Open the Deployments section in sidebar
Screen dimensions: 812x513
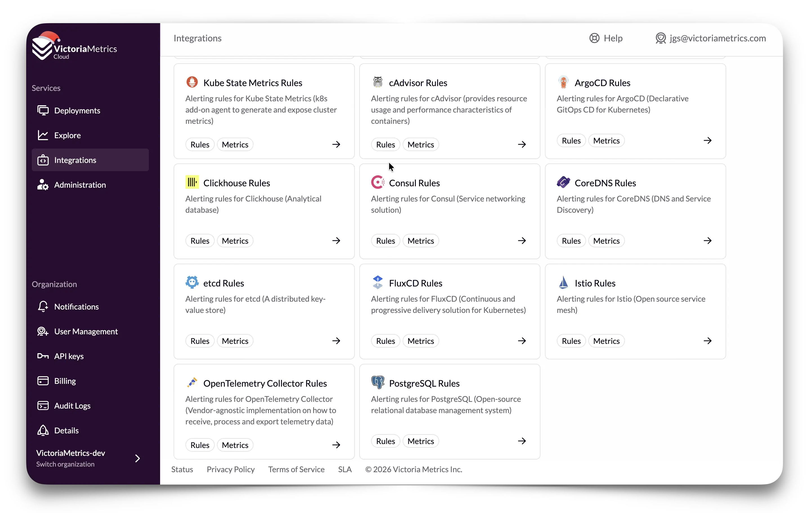point(77,111)
